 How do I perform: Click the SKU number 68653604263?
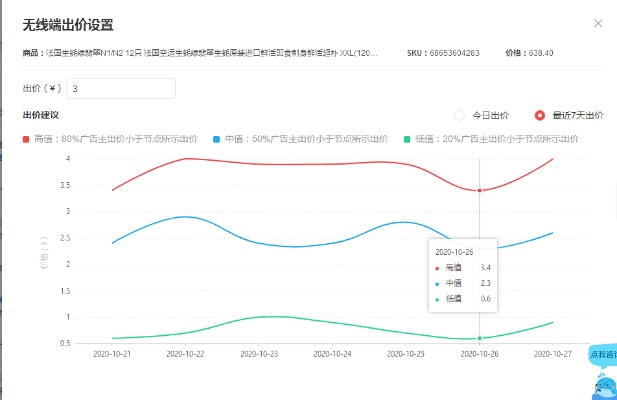tap(465, 52)
